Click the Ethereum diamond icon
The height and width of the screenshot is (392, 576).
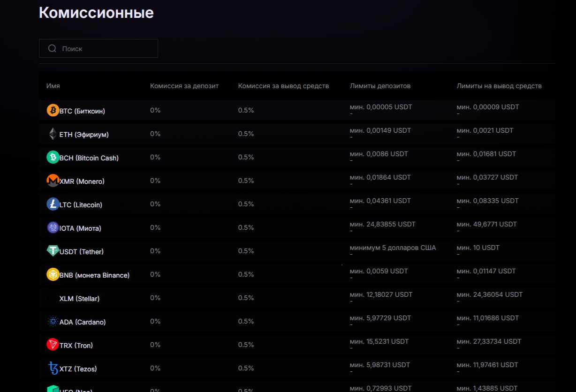53,134
